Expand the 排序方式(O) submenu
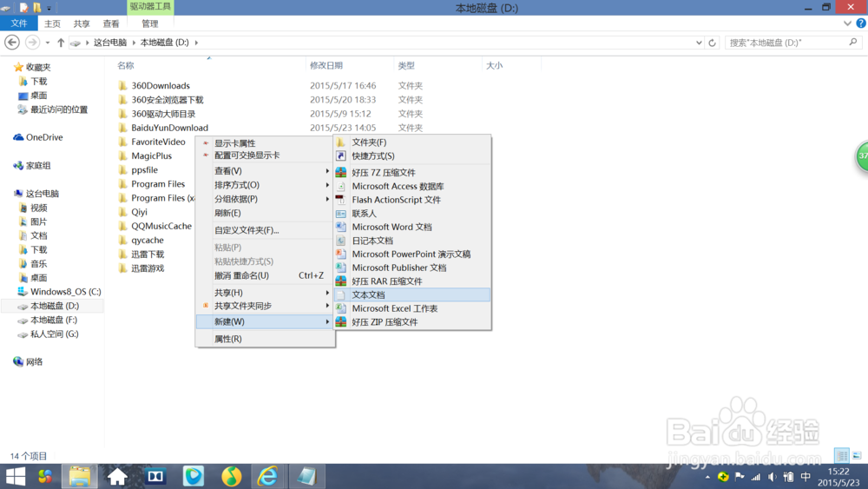This screenshot has height=489, width=868. pos(265,185)
